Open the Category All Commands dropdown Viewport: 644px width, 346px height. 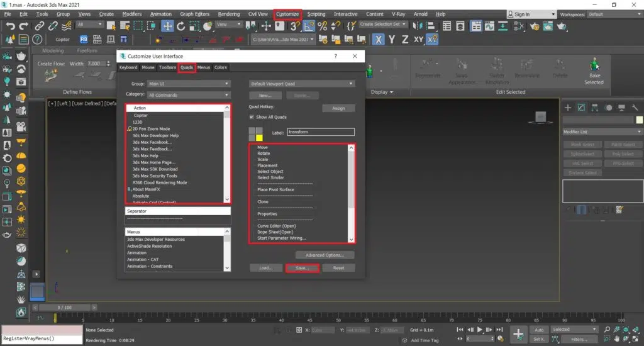click(x=188, y=95)
